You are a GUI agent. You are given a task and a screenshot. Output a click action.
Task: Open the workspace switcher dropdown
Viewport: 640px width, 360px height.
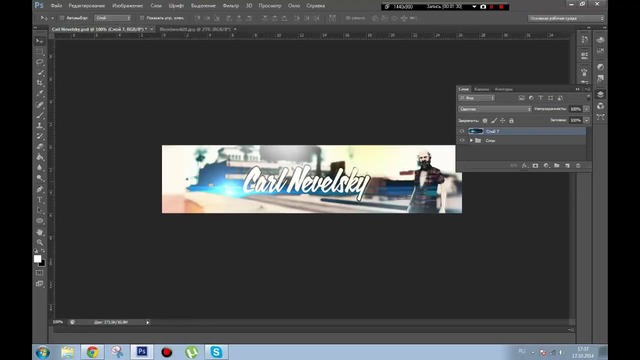click(x=566, y=18)
